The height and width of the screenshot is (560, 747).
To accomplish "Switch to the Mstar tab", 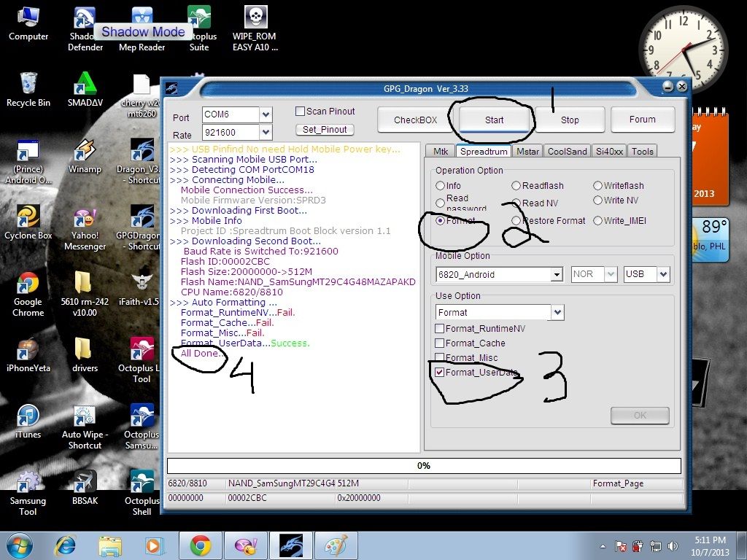I will tap(527, 152).
